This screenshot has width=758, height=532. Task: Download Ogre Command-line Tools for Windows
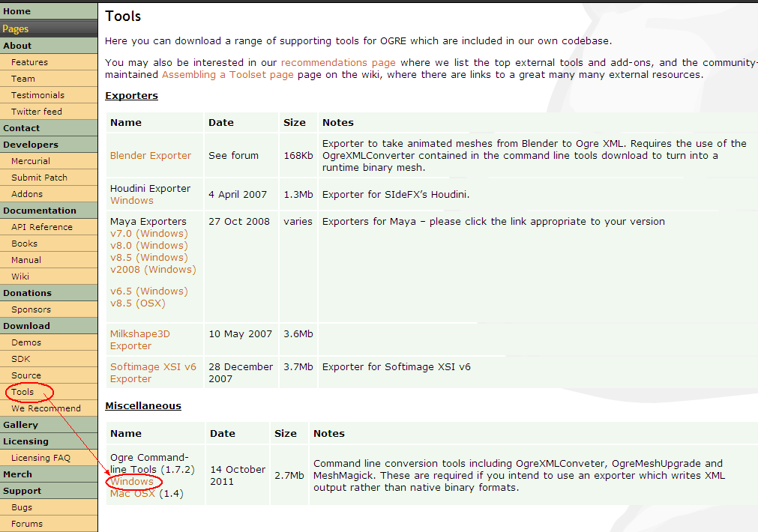pyautogui.click(x=131, y=481)
